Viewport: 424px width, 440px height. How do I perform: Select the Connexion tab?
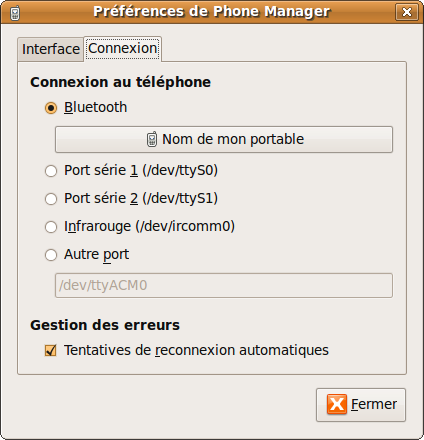click(123, 49)
